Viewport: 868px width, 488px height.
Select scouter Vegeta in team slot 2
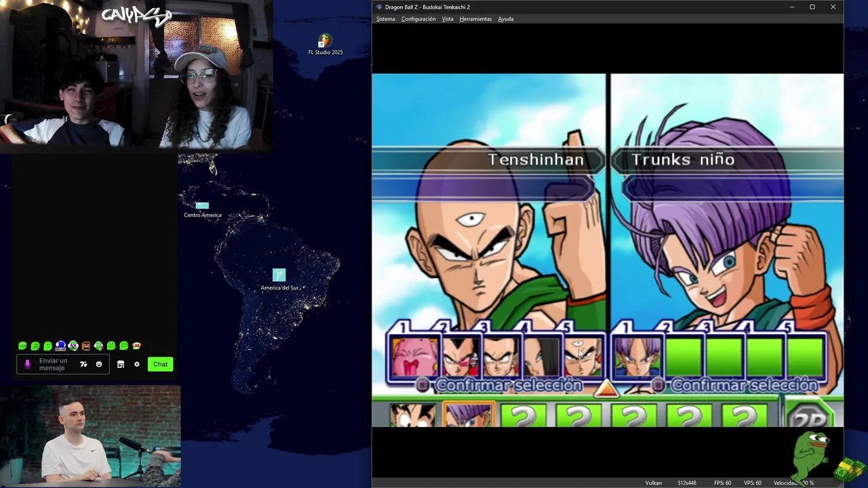click(x=460, y=357)
